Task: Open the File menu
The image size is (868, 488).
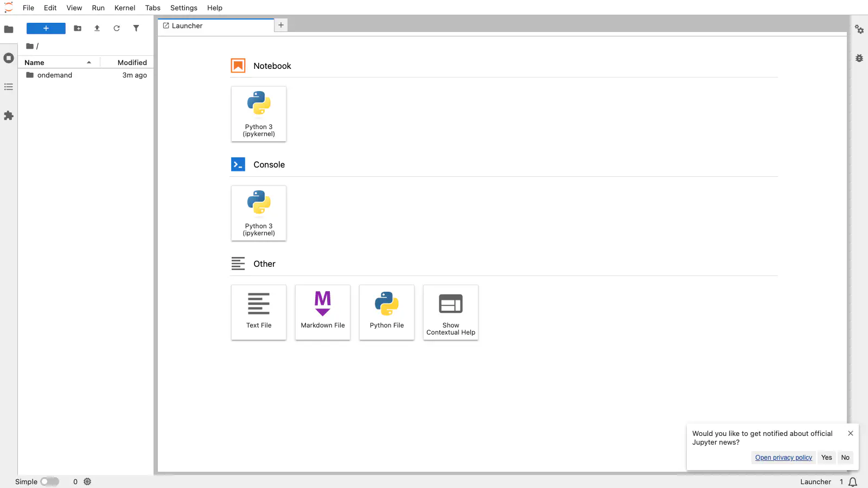Action: tap(29, 8)
